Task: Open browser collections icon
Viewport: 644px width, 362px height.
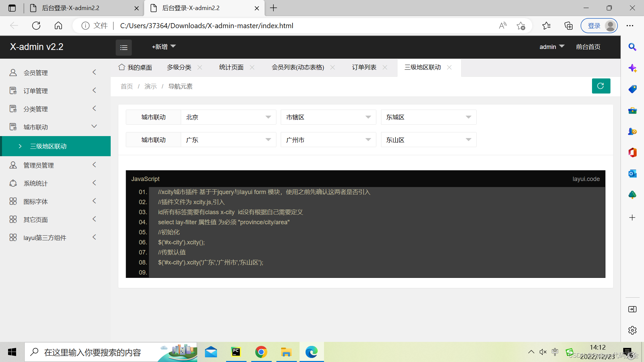Action: pyautogui.click(x=569, y=25)
